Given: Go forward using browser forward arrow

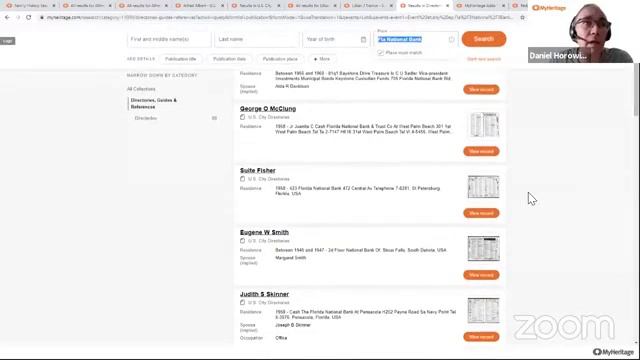Looking at the screenshot, I should point(18,18).
